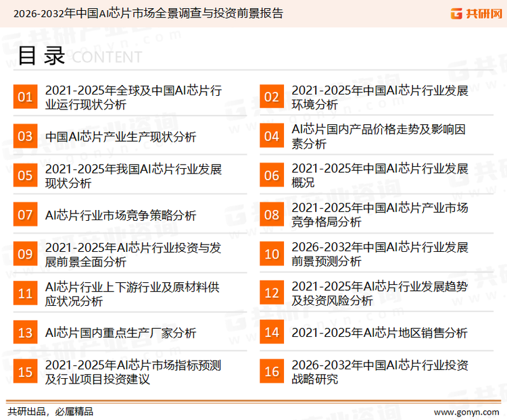Select chapter 2021-2025年全球及中国AI芯片行业运行现状分析
This screenshot has height=420, width=507.
(133, 97)
